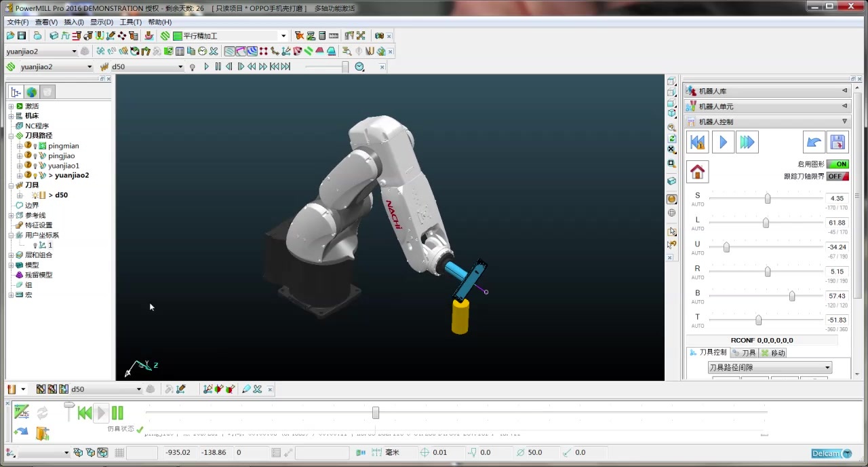The image size is (868, 467).
Task: Save robot configuration with disk icon
Action: click(837, 142)
